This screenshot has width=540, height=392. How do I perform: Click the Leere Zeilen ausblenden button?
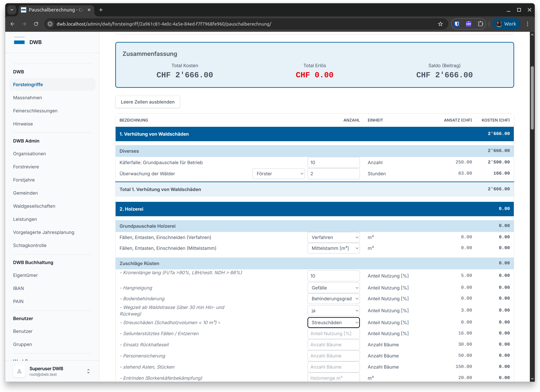pos(148,102)
